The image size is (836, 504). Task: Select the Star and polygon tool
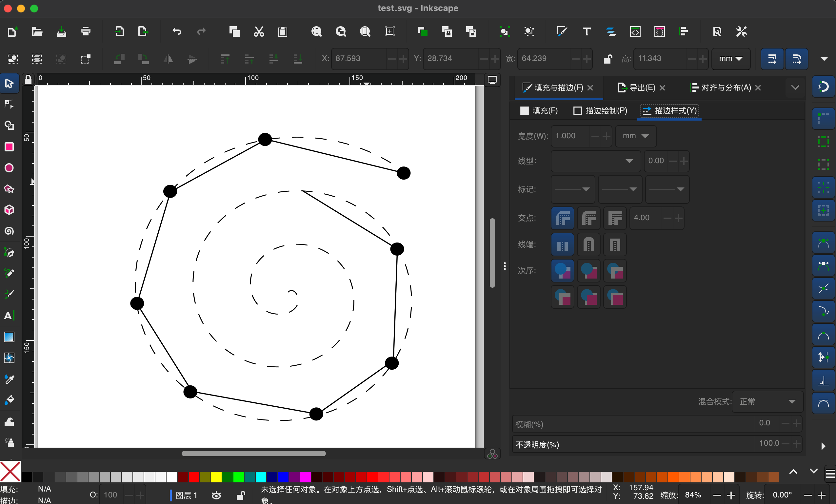(9, 189)
